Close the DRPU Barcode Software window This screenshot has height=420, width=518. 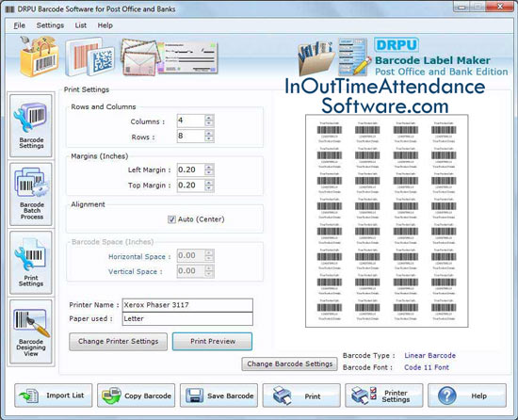click(x=500, y=7)
